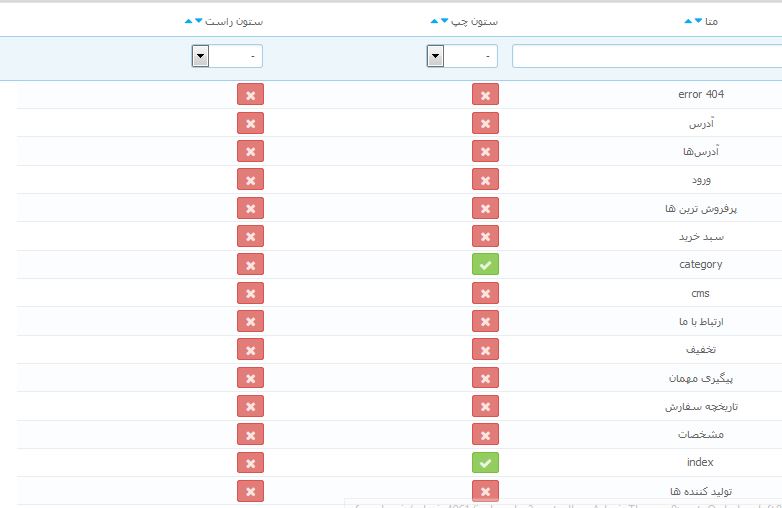
Task: Disable green left column check for category
Action: click(x=485, y=264)
